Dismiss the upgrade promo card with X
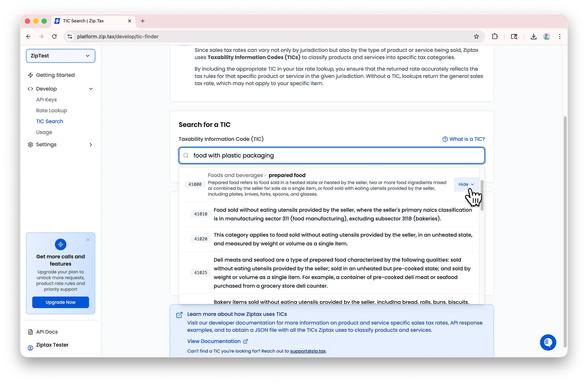Screen dimensions: 588x384 (x=88, y=240)
